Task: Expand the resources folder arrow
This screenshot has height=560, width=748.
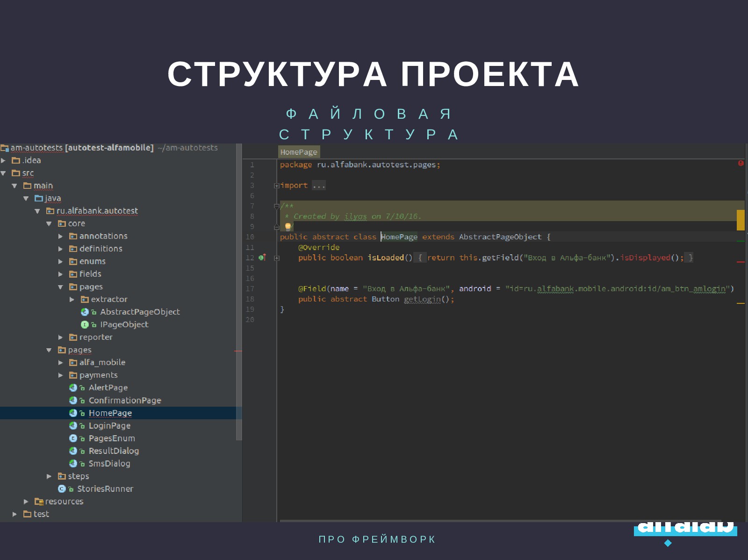Action: [x=26, y=501]
